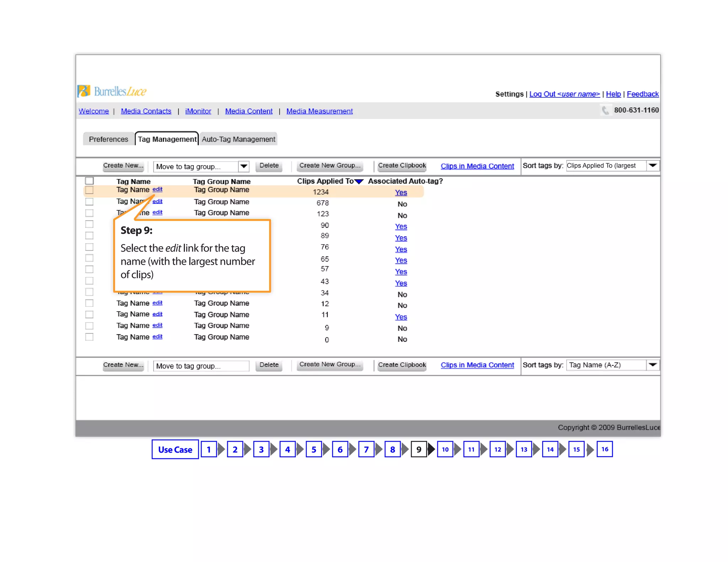This screenshot has width=728, height=562.
Task: Click the bottom Create New... button
Action: point(123,365)
